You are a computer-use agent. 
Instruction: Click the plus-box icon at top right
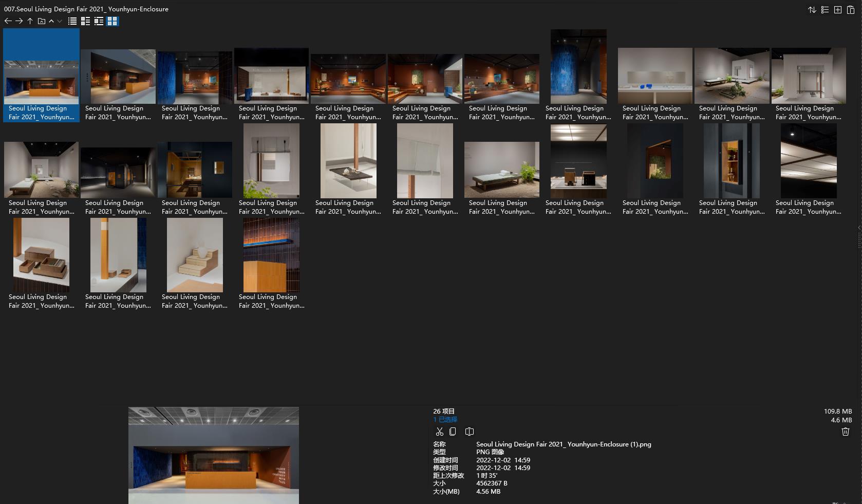[x=837, y=10]
